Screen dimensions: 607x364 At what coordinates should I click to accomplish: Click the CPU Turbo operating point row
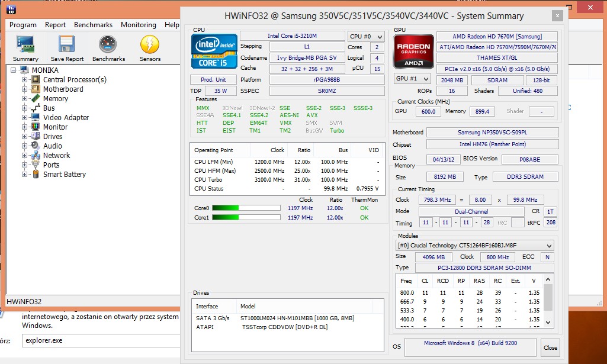click(x=287, y=179)
